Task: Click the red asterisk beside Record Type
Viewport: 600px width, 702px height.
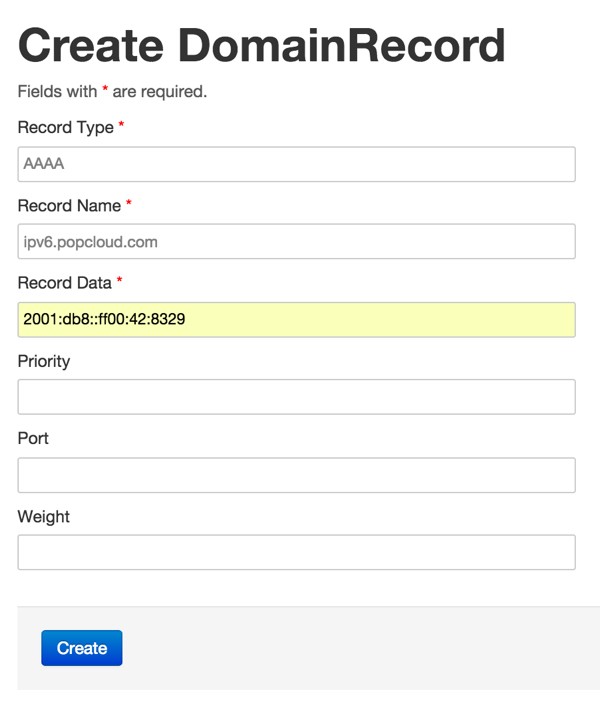Action: (x=121, y=124)
